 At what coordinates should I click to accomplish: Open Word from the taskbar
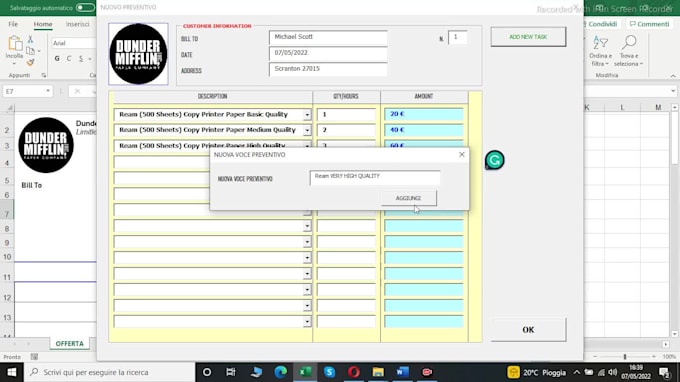coord(402,372)
